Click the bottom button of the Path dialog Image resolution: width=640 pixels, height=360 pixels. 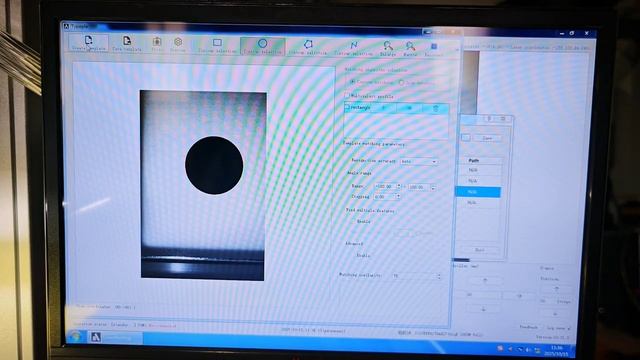(480, 250)
